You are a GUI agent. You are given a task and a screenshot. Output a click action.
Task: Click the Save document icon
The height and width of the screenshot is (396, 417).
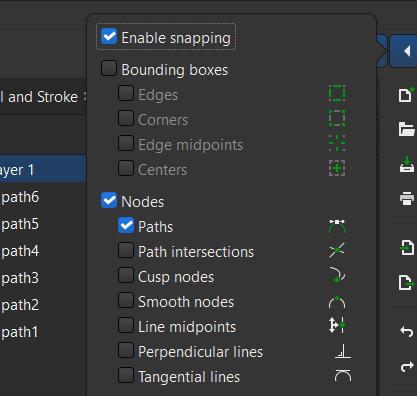click(407, 164)
